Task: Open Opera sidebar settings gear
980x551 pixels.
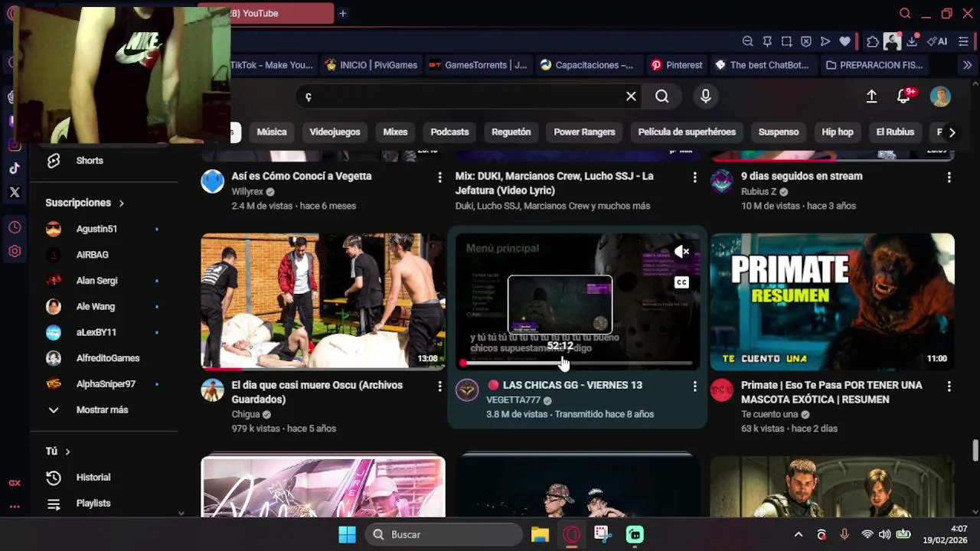Action: tap(15, 251)
